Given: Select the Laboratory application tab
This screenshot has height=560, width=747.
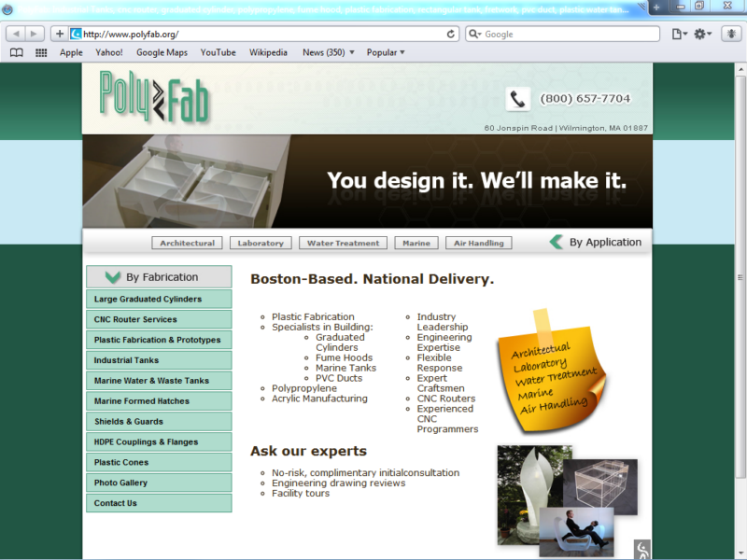Looking at the screenshot, I should coord(261,243).
